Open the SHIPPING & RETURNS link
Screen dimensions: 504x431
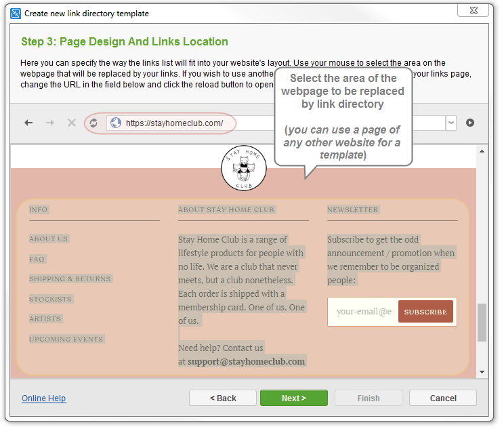[x=70, y=279]
